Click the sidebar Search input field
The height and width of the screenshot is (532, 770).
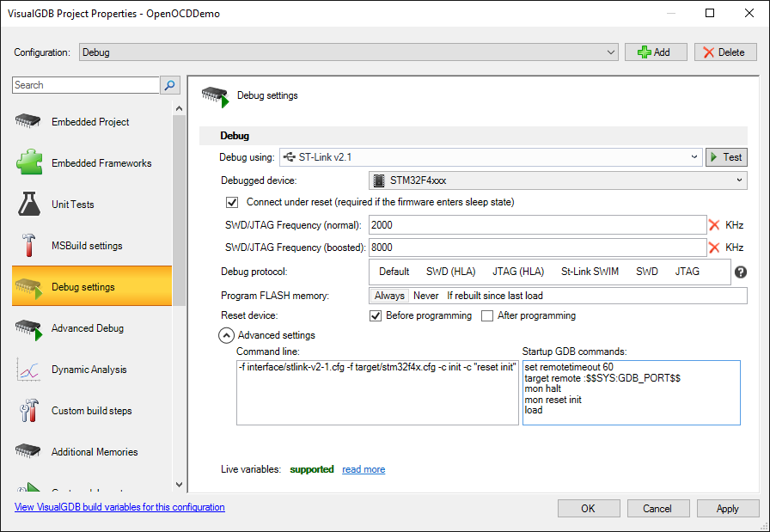(x=86, y=85)
